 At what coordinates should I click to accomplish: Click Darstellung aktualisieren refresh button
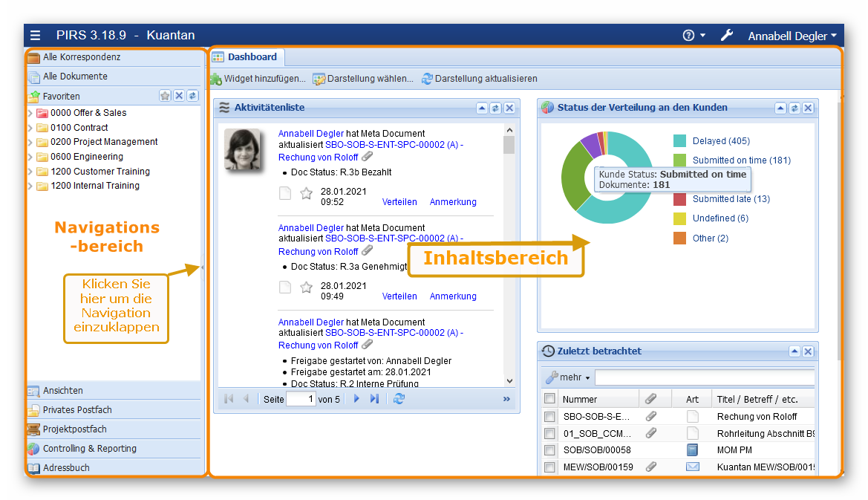point(479,79)
